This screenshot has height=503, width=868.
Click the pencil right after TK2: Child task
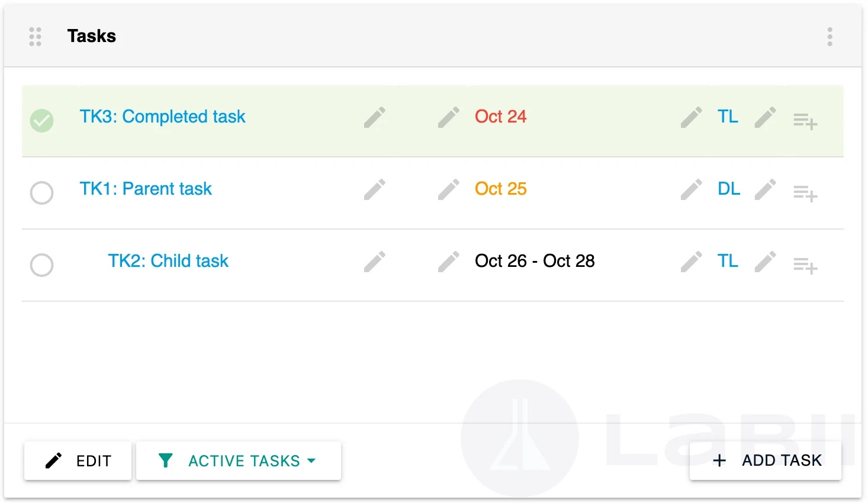click(375, 262)
